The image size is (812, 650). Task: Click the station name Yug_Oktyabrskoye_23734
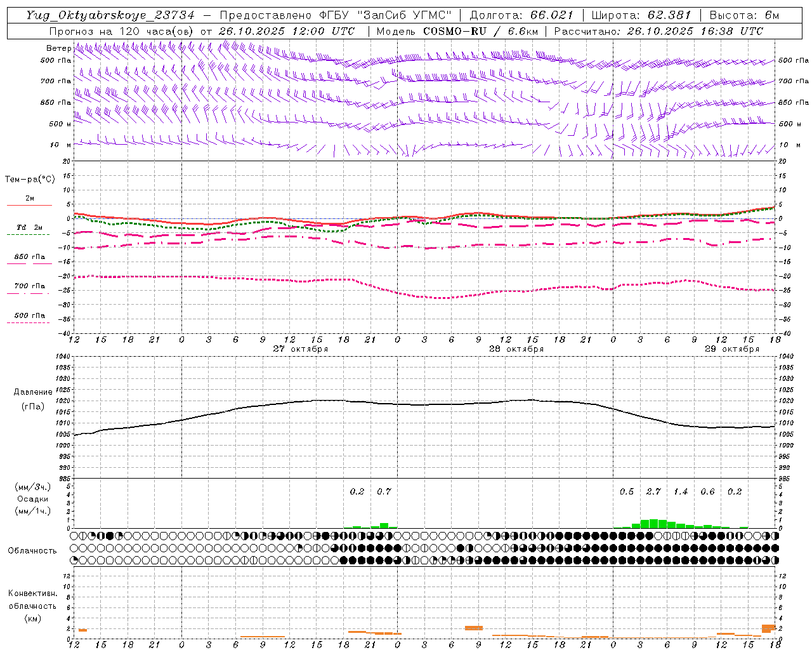(110, 15)
